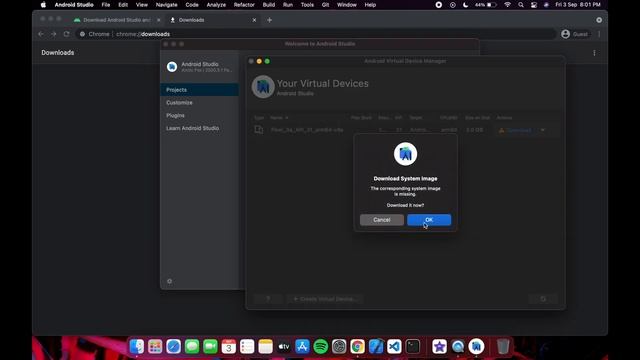Open Calendar from the dock
Image resolution: width=640 pixels, height=360 pixels.
coord(229,347)
